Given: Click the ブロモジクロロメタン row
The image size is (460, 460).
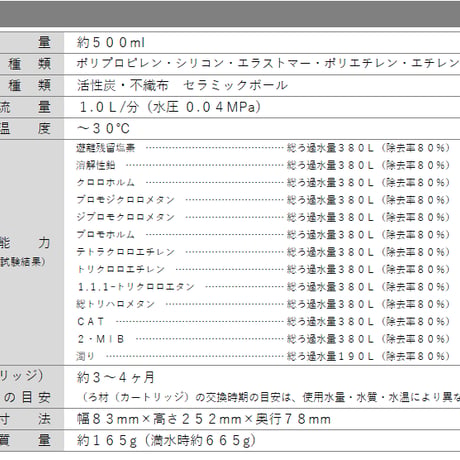Looking at the screenshot, I should 263,200.
